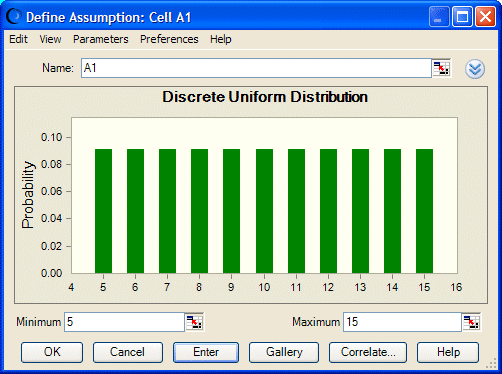
Task: Click in the Minimum value field
Action: (x=124, y=322)
